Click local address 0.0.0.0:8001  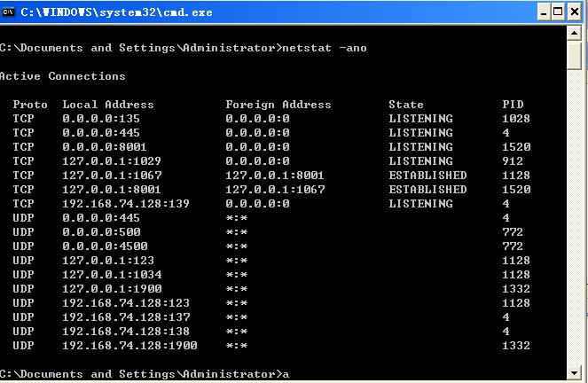click(105, 147)
